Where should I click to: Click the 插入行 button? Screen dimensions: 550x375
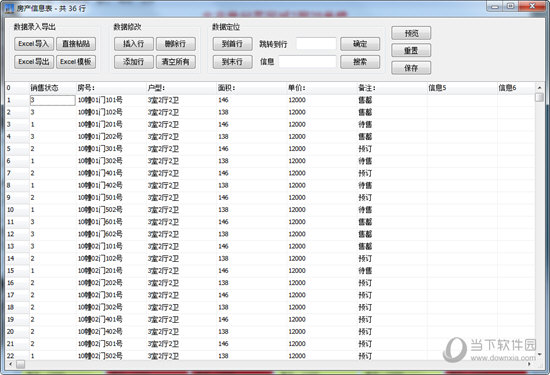point(134,44)
